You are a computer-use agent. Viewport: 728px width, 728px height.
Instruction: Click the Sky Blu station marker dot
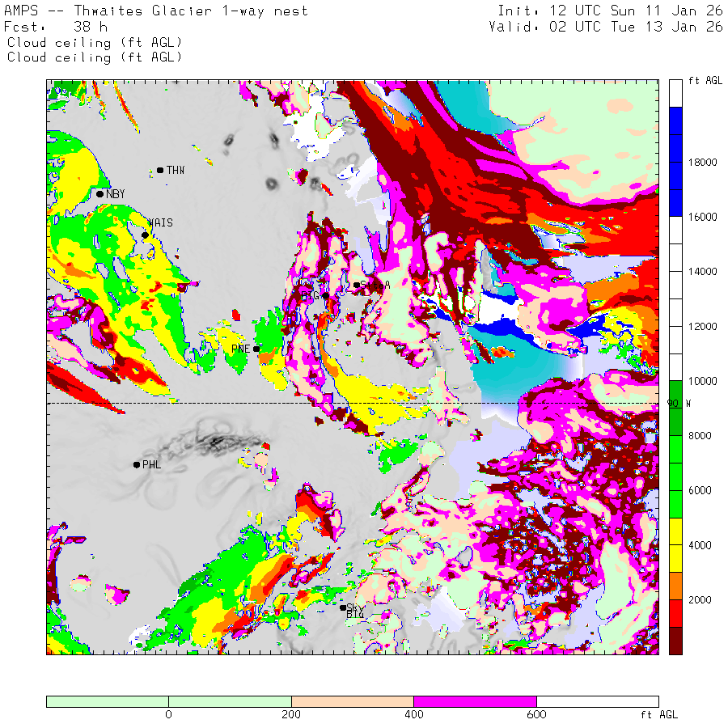pos(343,607)
